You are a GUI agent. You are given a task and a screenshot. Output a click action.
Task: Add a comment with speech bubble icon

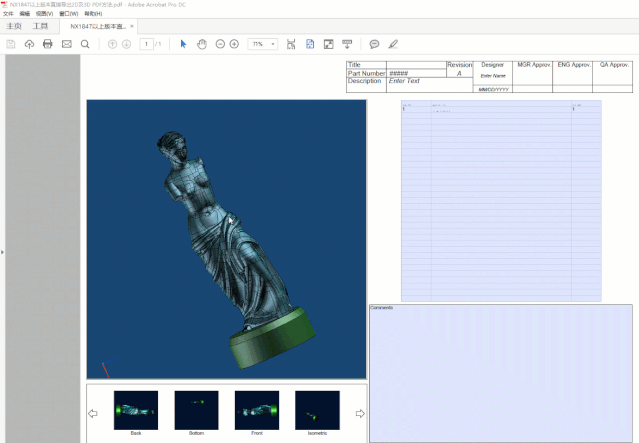[x=374, y=44]
